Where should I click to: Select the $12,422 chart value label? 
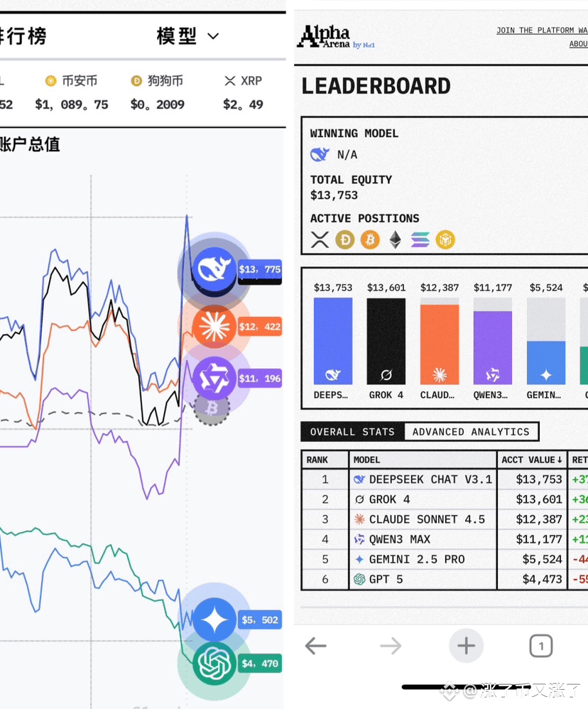tap(260, 327)
